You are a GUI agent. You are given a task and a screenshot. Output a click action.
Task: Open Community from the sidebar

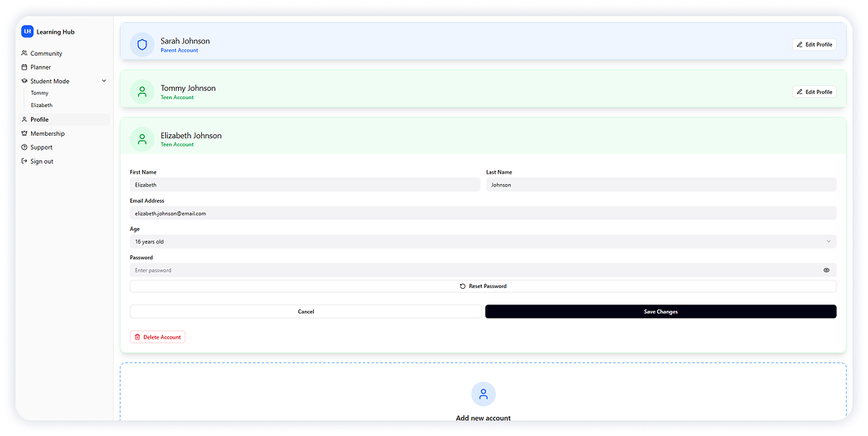(46, 53)
